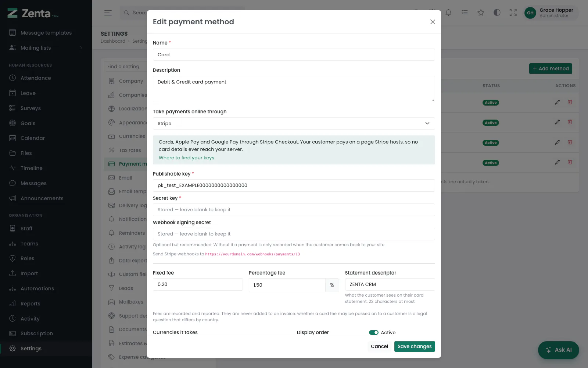Open Message templates in sidebar
The height and width of the screenshot is (368, 588).
(x=46, y=33)
